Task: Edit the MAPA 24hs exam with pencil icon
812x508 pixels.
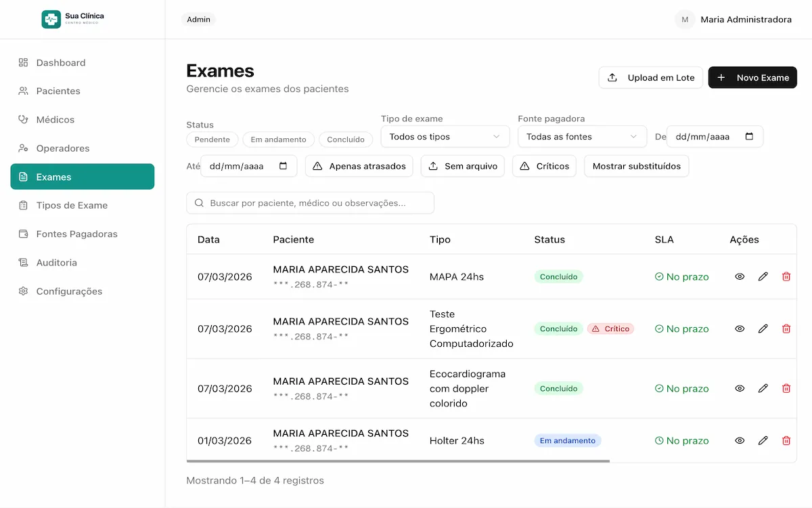Action: tap(763, 276)
